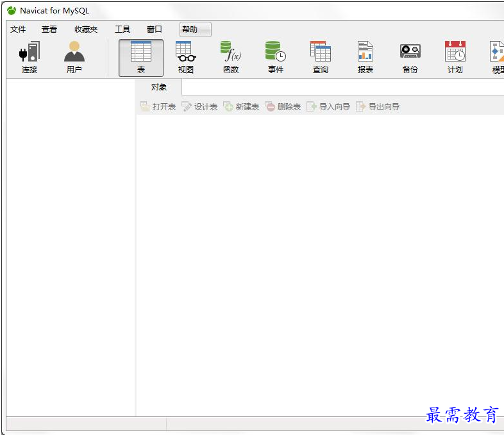
Task: Open the 收藏夹 (Favorites) menu
Action: (86, 29)
